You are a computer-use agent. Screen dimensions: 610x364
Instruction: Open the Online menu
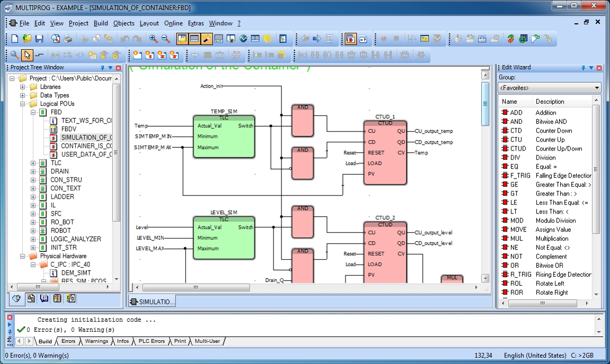[173, 23]
